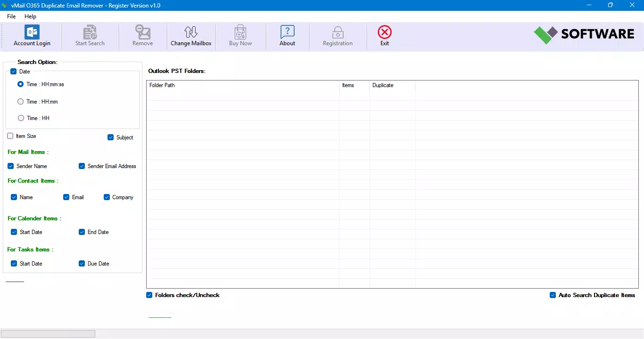The width and height of the screenshot is (644, 339).
Task: Click the progress bar in status bar
Action: click(48, 334)
